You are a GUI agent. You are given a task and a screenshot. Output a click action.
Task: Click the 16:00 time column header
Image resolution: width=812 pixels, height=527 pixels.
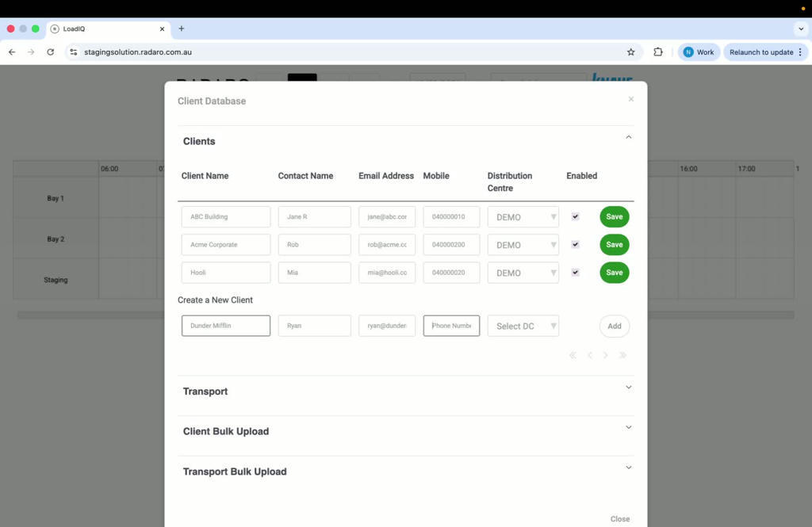688,169
